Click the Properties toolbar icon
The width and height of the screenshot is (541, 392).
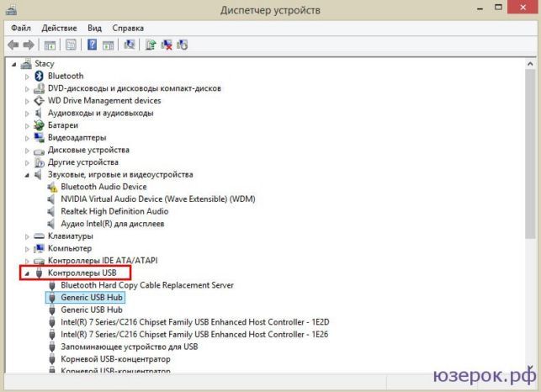click(71, 45)
